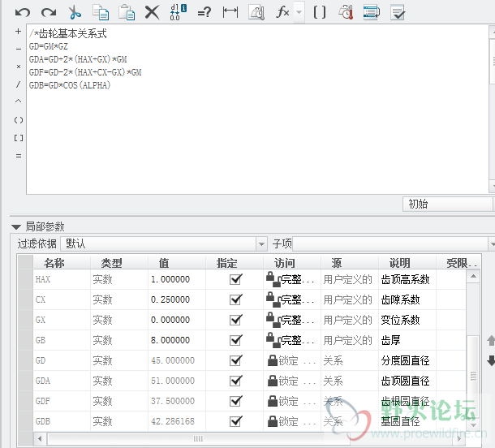This screenshot has height=448, width=495.
Task: Click the 分度圆直径 description cell
Action: click(406, 360)
